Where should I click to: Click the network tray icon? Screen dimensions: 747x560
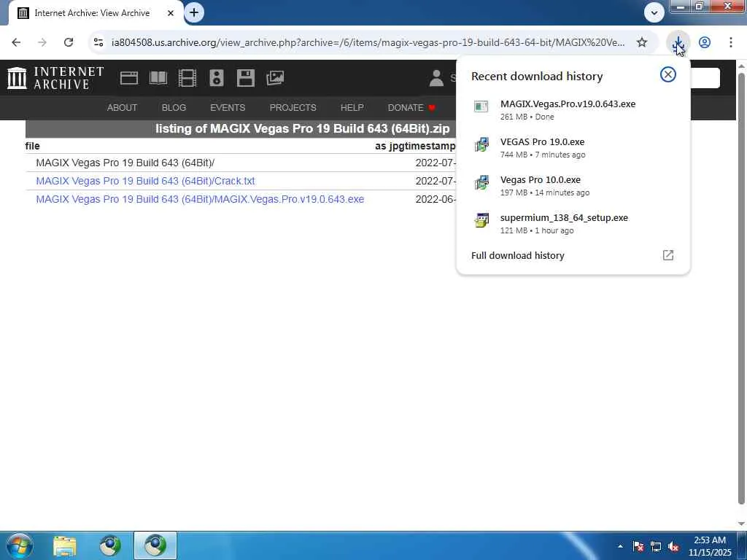point(656,547)
